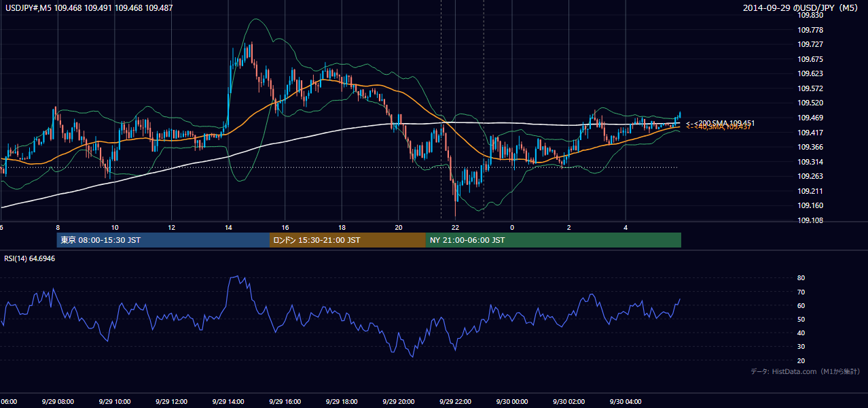The image size is (868, 408).
Task: Click price axis label 109.366
Action: pos(811,147)
